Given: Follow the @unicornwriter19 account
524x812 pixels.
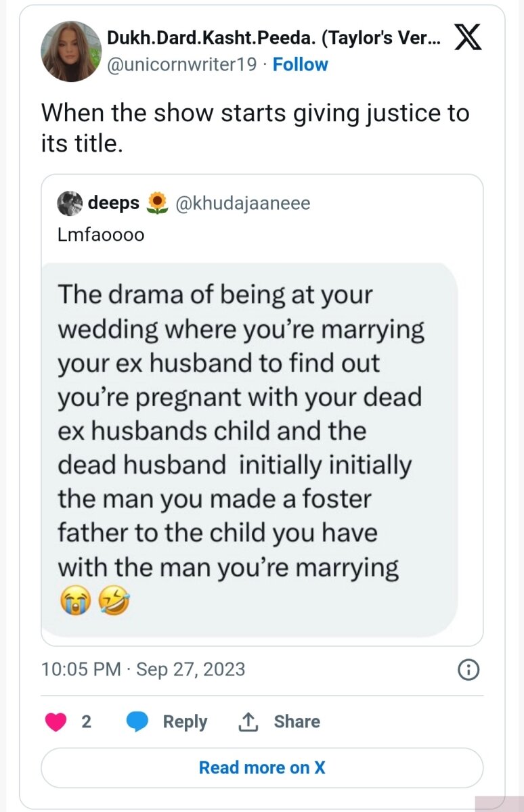Looking at the screenshot, I should coord(300,65).
